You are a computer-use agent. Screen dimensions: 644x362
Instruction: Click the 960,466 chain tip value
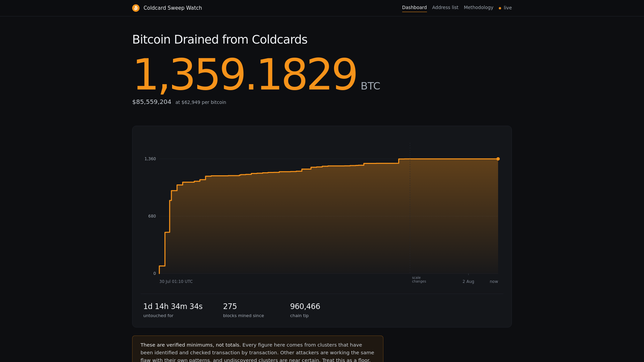click(x=305, y=307)
